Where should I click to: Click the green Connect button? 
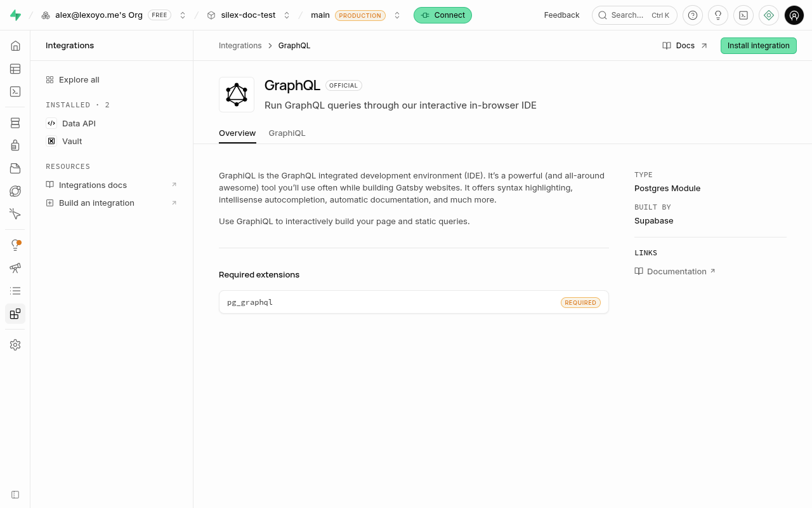coord(443,15)
